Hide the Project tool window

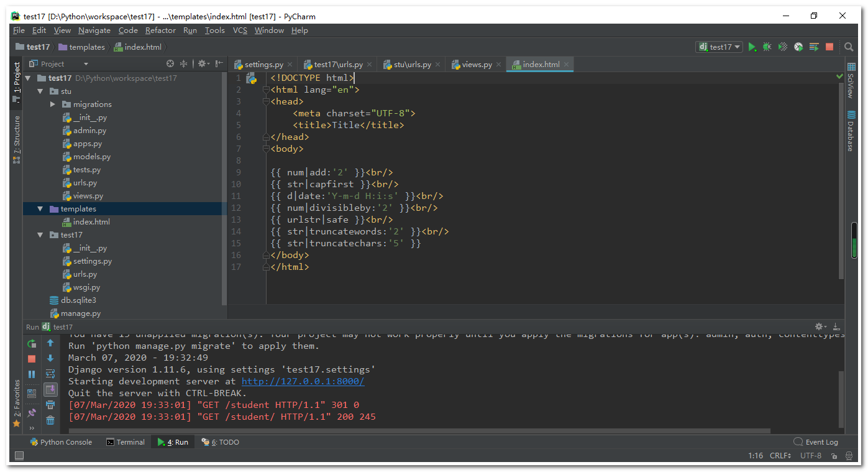tap(219, 63)
